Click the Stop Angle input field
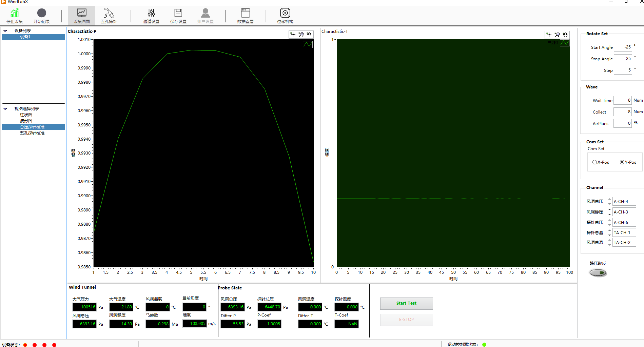 click(x=623, y=59)
